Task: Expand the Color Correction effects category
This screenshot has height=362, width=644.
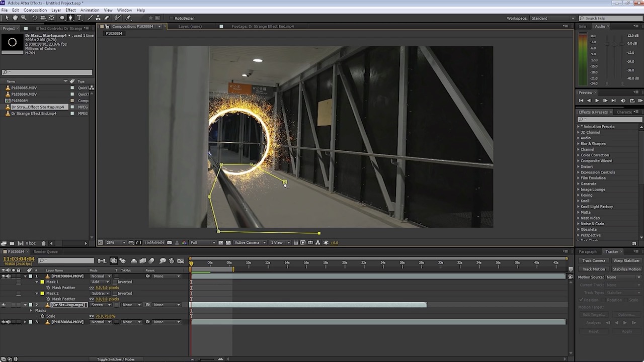Action: click(x=578, y=155)
